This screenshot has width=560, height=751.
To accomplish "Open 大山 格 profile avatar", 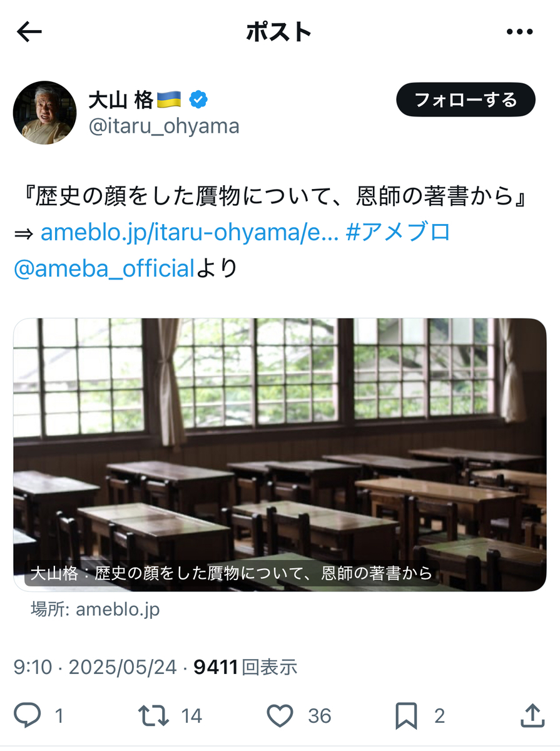I will 44,113.
